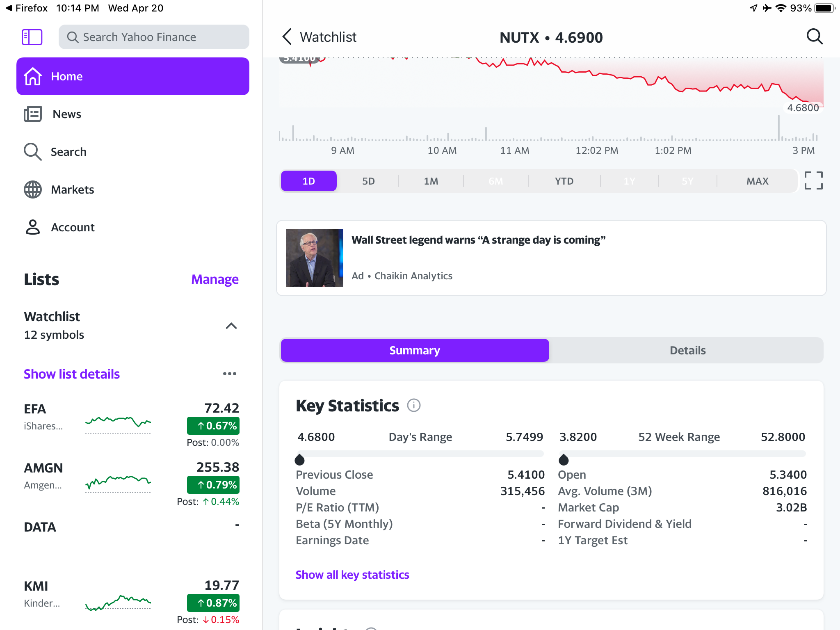Image resolution: width=840 pixels, height=630 pixels.
Task: Click the Open value 5.3400
Action: pyautogui.click(x=788, y=475)
